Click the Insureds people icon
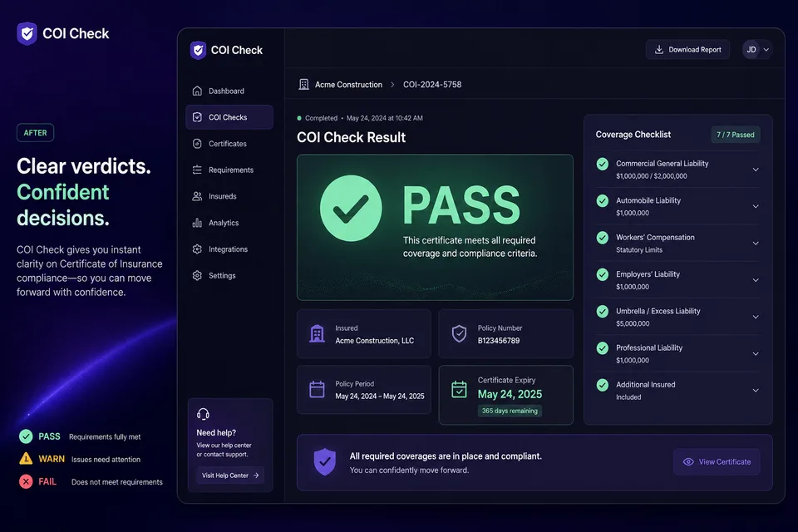The image size is (798, 532). click(198, 196)
